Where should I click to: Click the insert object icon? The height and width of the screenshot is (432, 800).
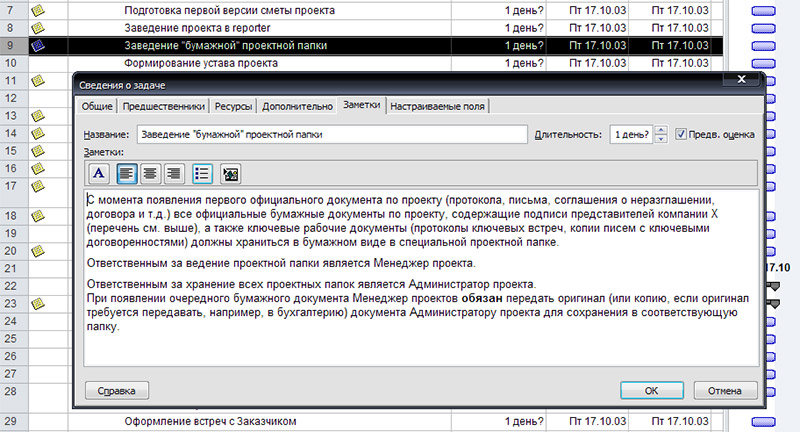[230, 173]
